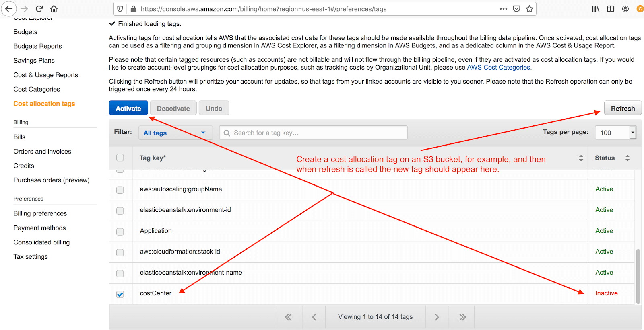This screenshot has width=644, height=330.
Task: Click the Active status of Application row
Action: coord(604,231)
